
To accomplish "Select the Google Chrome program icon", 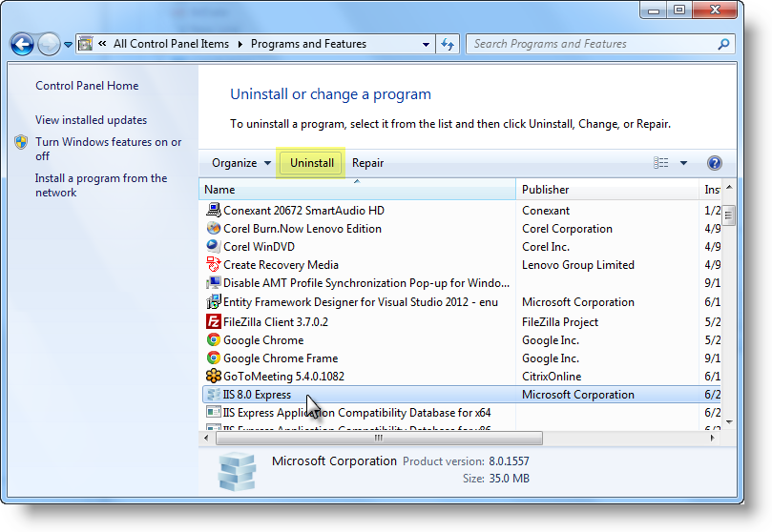I will [213, 339].
